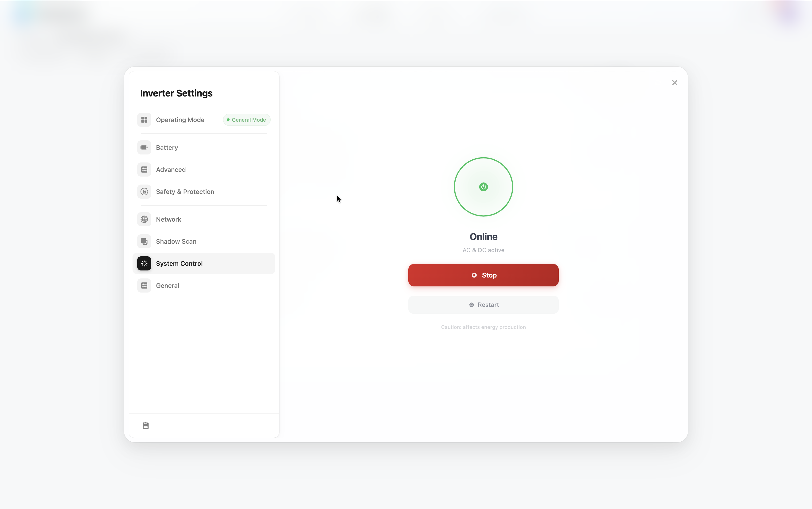Viewport: 812px width, 509px height.
Task: Click the Shadow Scan icon
Action: [144, 241]
